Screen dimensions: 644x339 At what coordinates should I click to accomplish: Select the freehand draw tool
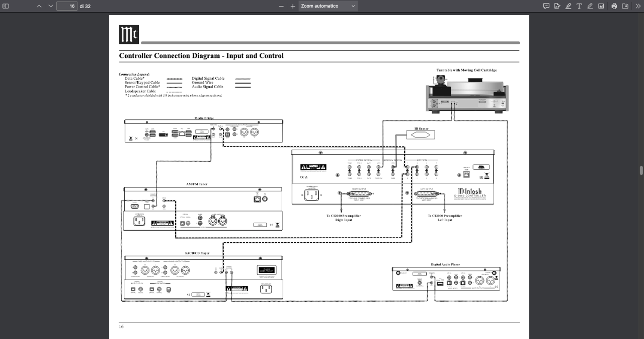pos(590,6)
